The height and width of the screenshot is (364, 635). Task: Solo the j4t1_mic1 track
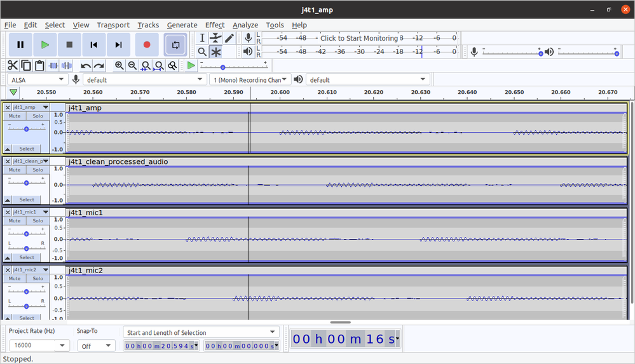(38, 220)
